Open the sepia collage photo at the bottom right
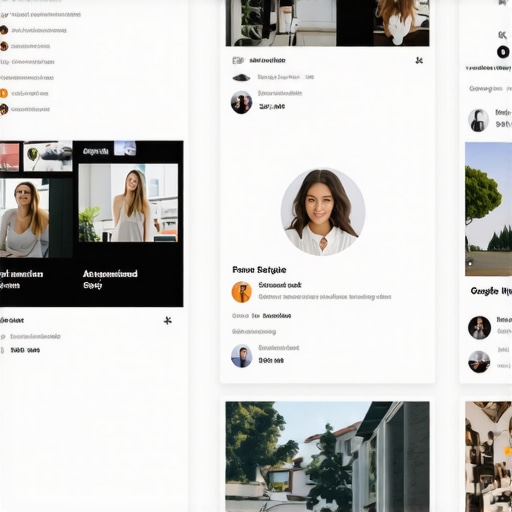The image size is (512, 512). [488, 457]
